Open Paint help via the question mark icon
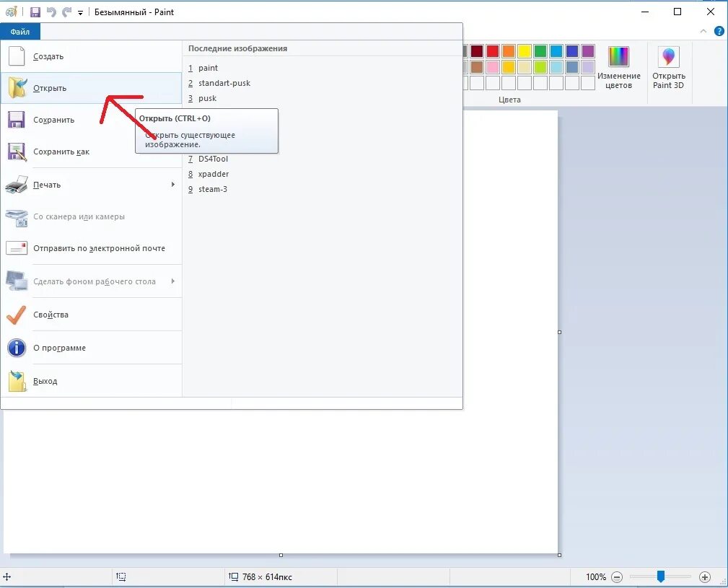 [719, 32]
